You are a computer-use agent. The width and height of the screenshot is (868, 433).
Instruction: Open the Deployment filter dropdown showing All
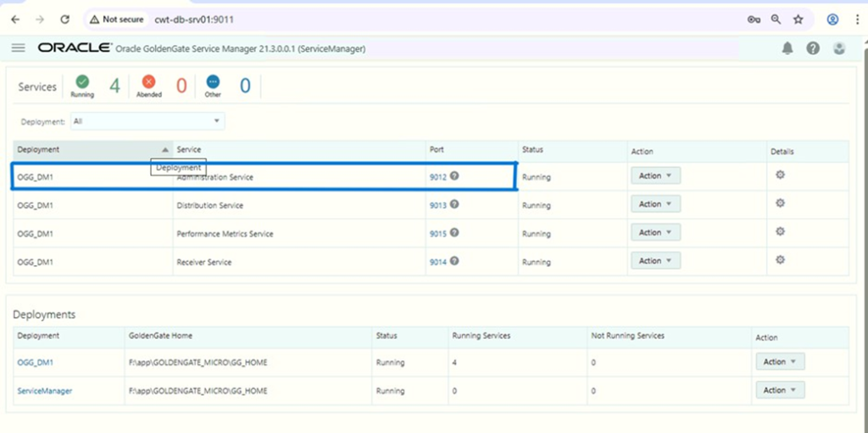coord(147,121)
